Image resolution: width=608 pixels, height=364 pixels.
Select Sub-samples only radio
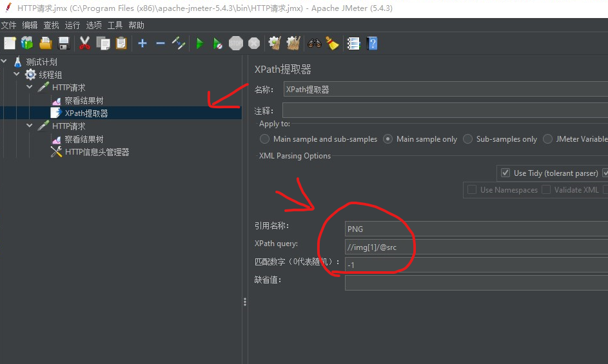(468, 139)
